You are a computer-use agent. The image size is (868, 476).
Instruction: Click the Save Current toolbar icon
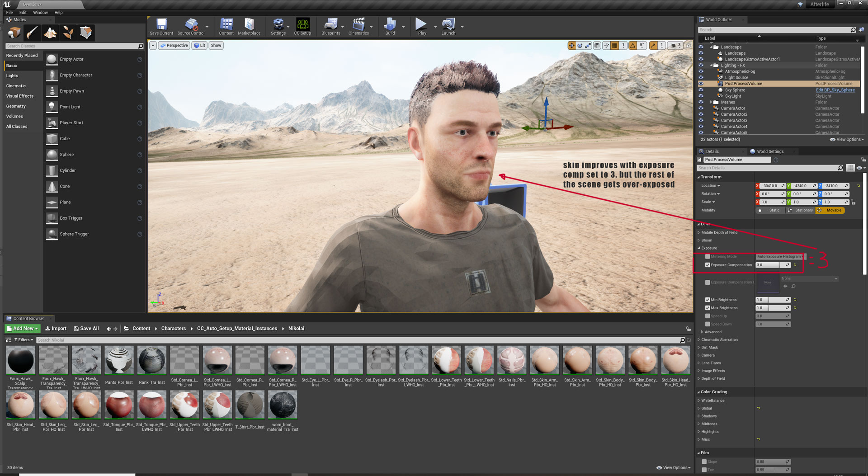(161, 27)
